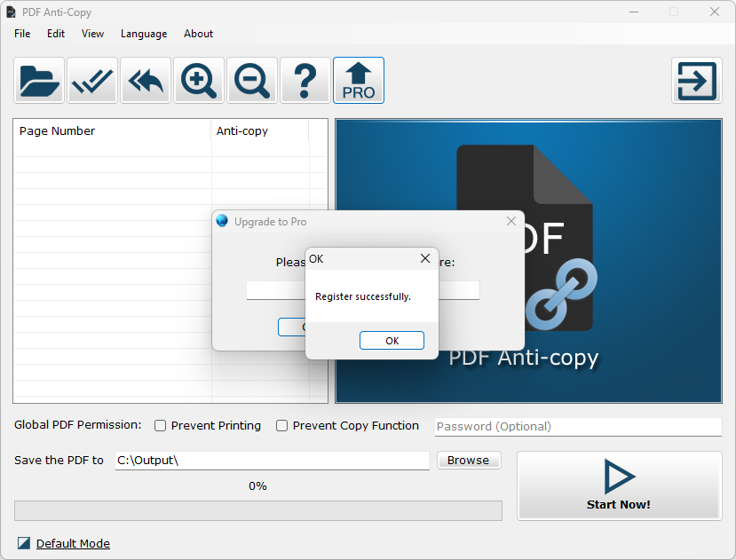The image size is (736, 560).
Task: Confirm Register successfully message with OK
Action: (x=392, y=340)
